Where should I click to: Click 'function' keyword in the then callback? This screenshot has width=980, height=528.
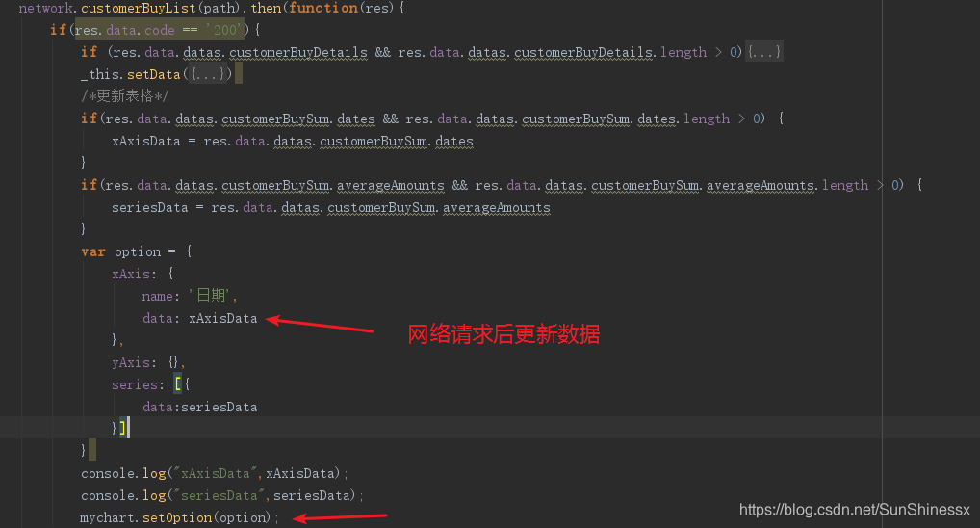pos(323,8)
